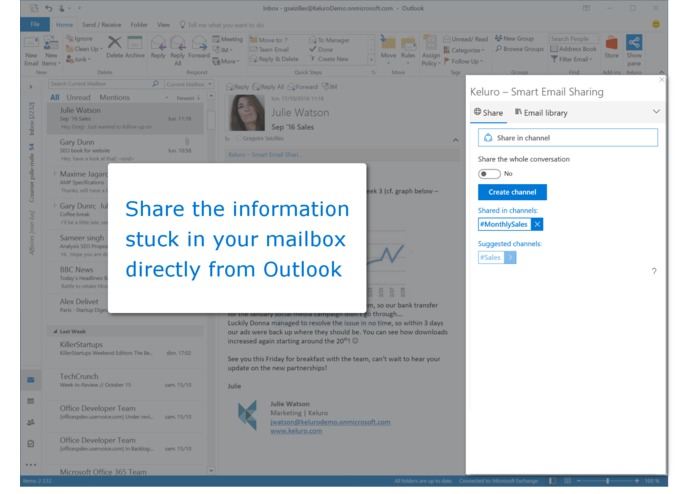Click the Ignore conversation icon
This screenshot has width=695, height=494.
[79, 39]
